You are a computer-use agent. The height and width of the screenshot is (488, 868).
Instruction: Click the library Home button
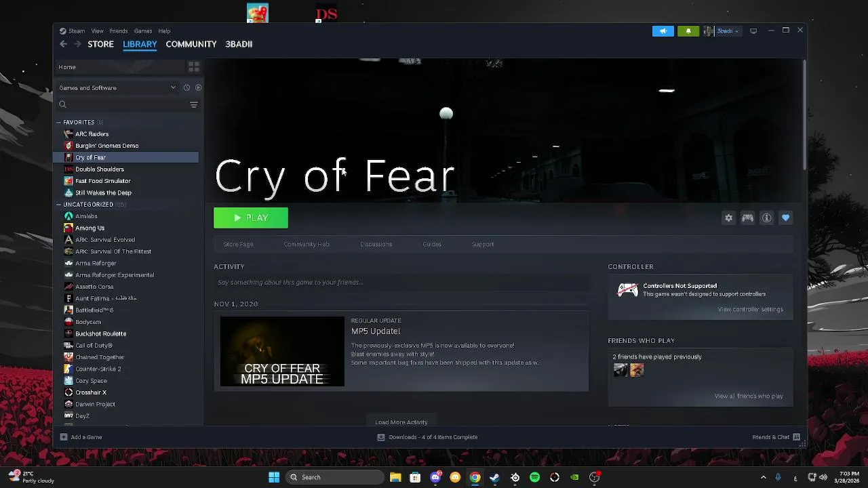pyautogui.click(x=119, y=67)
